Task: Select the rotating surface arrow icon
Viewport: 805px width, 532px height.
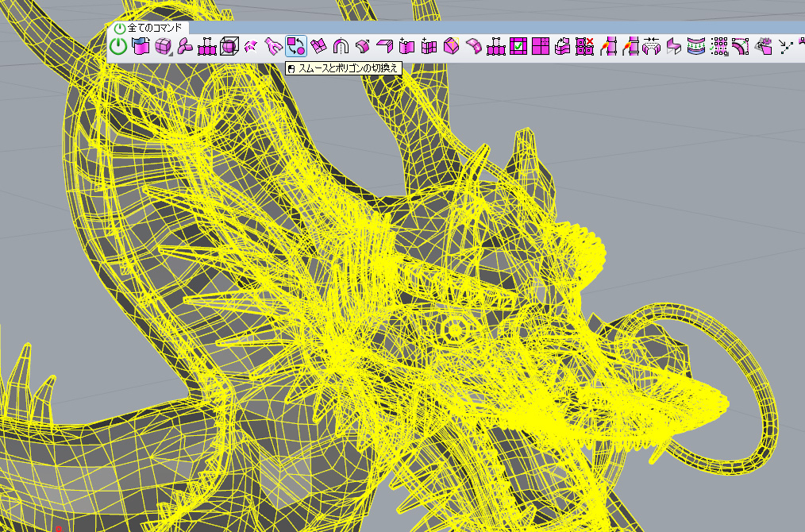Action: coord(563,46)
